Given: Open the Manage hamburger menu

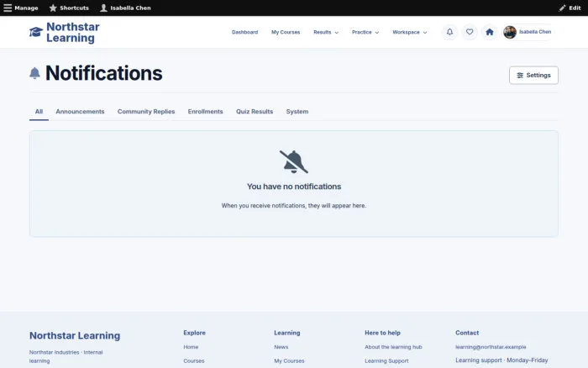Looking at the screenshot, I should pyautogui.click(x=21, y=8).
